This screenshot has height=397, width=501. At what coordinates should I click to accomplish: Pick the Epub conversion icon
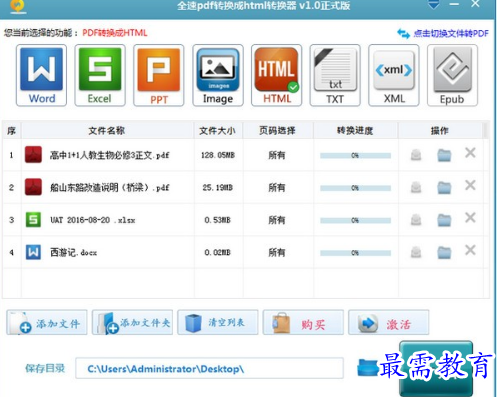452,75
